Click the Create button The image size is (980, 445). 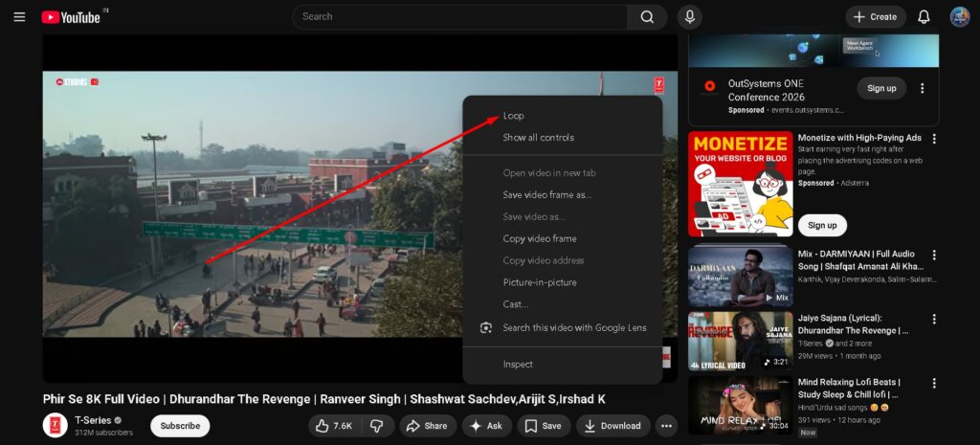(875, 17)
